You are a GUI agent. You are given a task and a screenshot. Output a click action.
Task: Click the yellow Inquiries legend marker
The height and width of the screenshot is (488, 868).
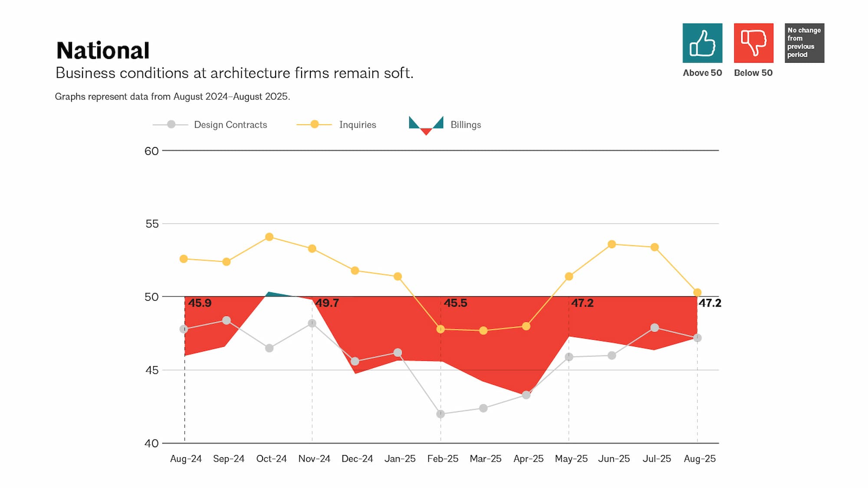[315, 124]
